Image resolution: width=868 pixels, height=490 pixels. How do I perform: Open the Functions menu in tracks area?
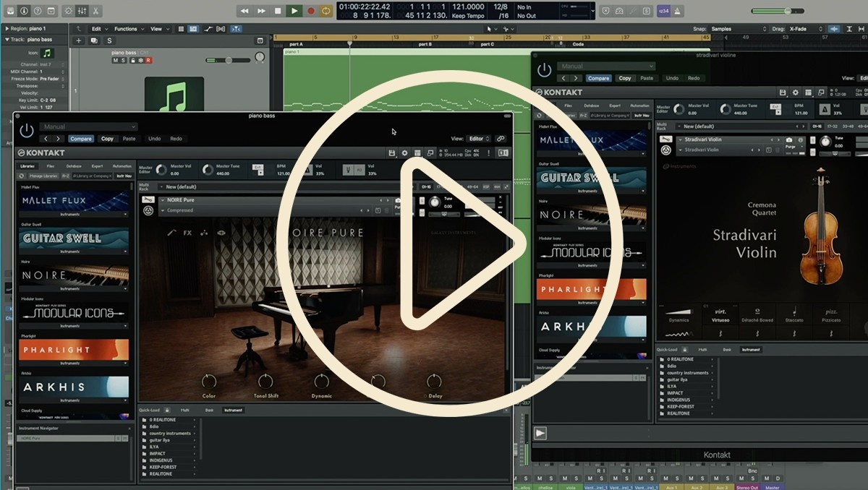tap(128, 29)
